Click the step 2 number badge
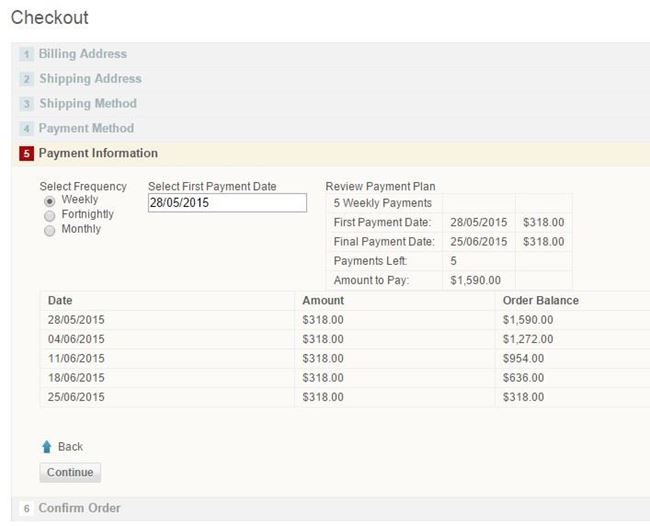The width and height of the screenshot is (650, 526). (x=27, y=79)
